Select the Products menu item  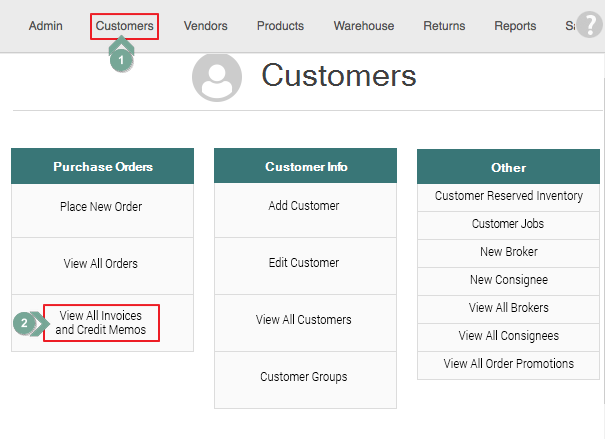(280, 26)
